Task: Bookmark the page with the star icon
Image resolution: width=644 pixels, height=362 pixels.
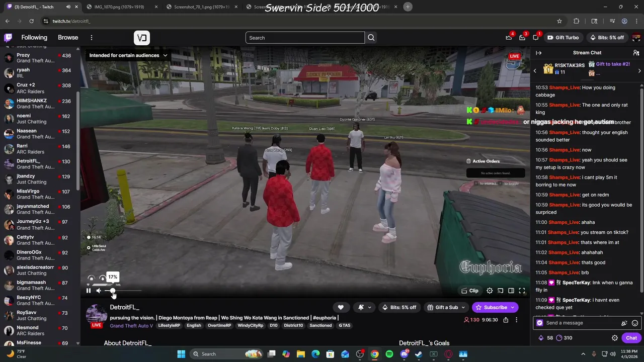Action: (x=559, y=21)
